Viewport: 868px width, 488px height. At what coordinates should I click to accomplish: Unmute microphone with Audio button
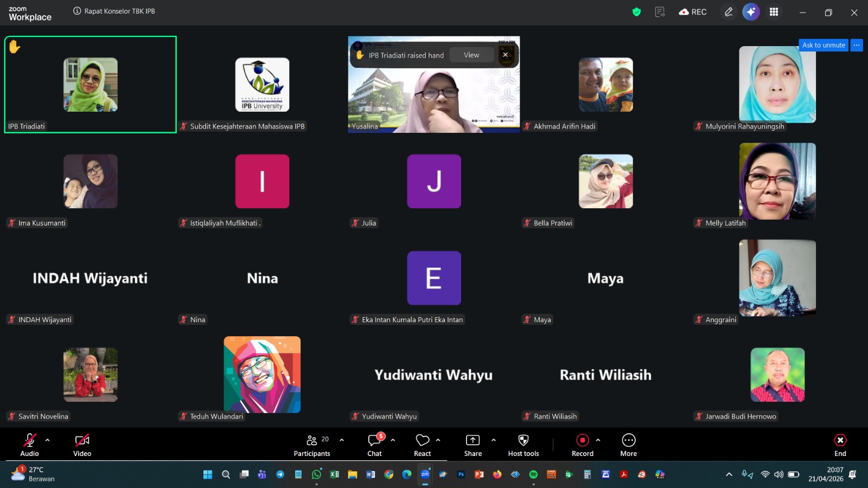pos(30,445)
